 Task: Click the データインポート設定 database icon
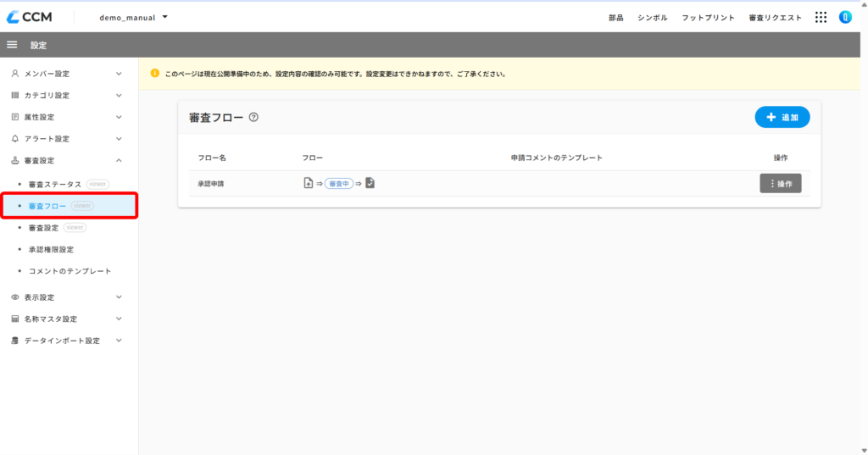tap(15, 341)
